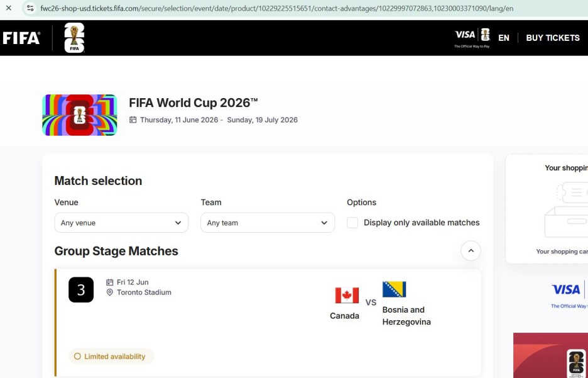Click the match number 3 badge
588x378 pixels.
[81, 290]
